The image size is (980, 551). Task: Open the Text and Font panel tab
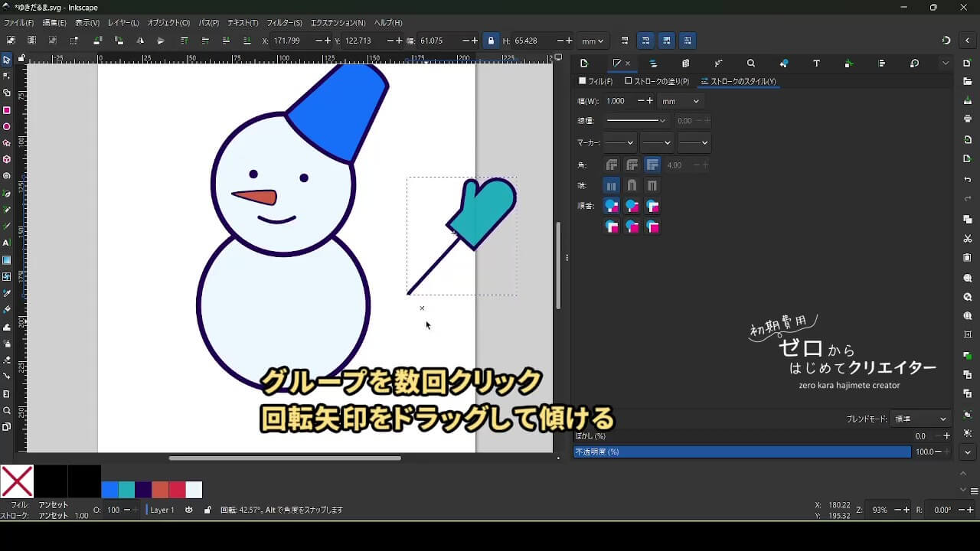point(816,64)
